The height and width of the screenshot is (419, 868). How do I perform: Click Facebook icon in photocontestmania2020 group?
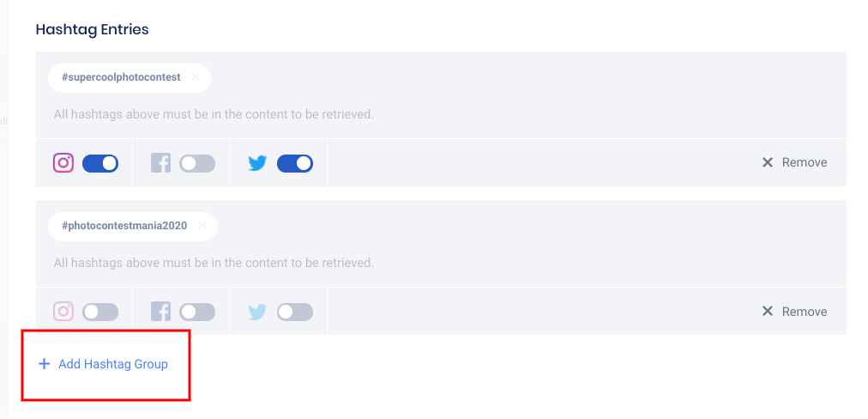(x=161, y=312)
